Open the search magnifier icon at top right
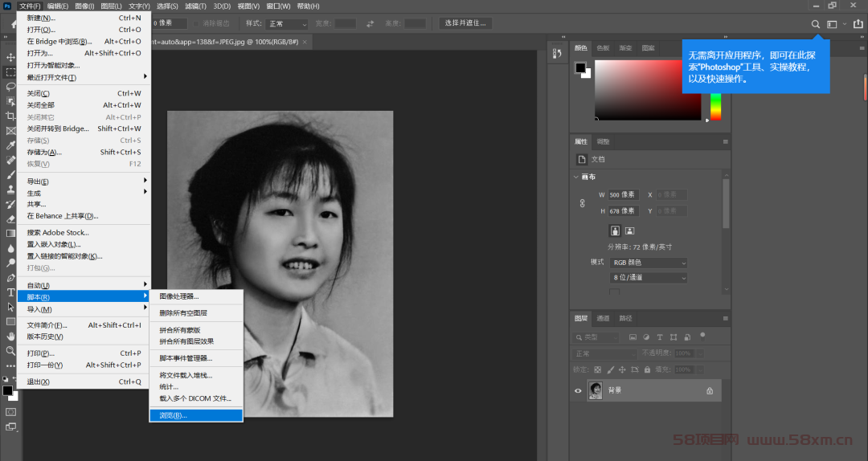 (816, 24)
